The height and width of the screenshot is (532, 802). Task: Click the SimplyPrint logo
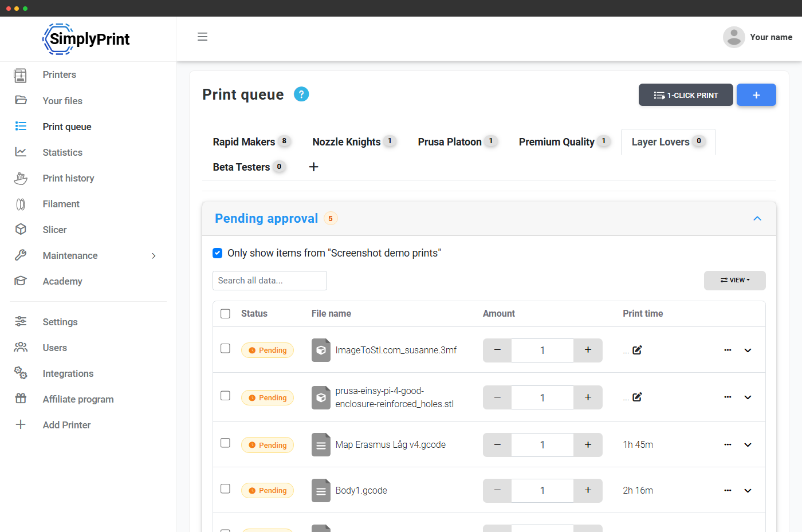pos(87,39)
